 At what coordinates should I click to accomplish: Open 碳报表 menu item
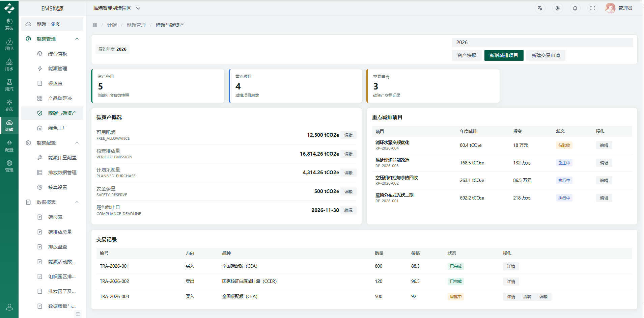pyautogui.click(x=52, y=217)
